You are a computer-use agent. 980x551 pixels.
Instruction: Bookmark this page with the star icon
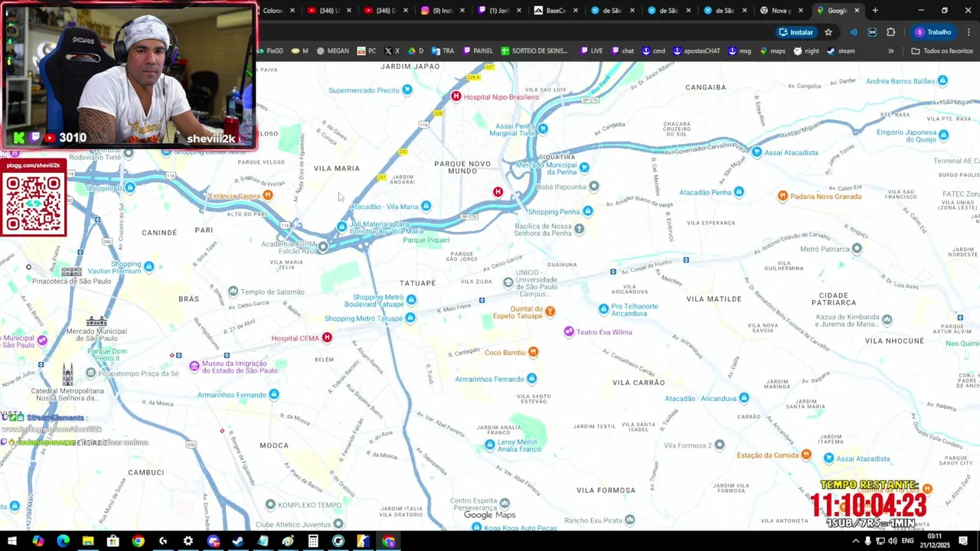pyautogui.click(x=828, y=32)
